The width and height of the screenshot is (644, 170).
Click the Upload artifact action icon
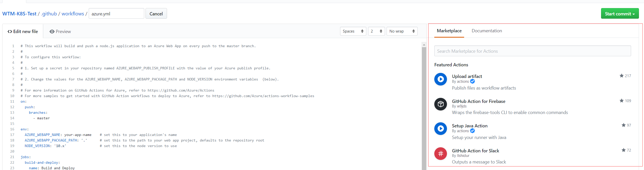pyautogui.click(x=440, y=79)
